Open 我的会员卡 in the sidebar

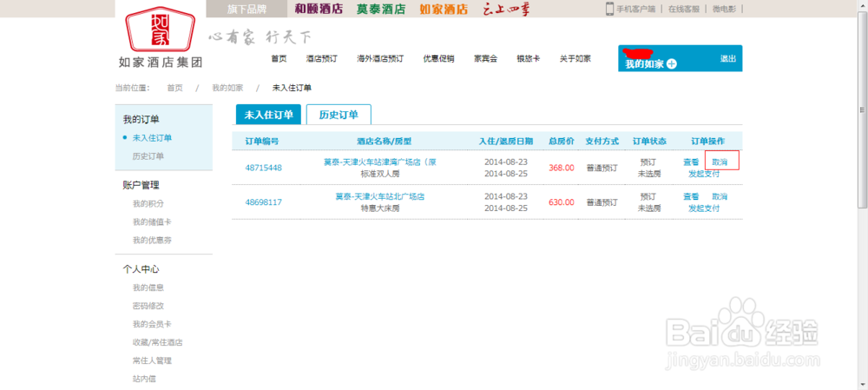pos(152,324)
